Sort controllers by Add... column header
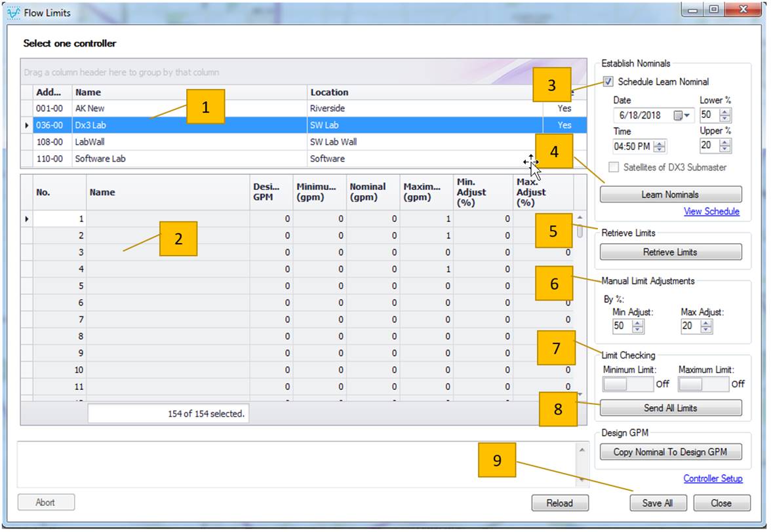 [x=52, y=92]
